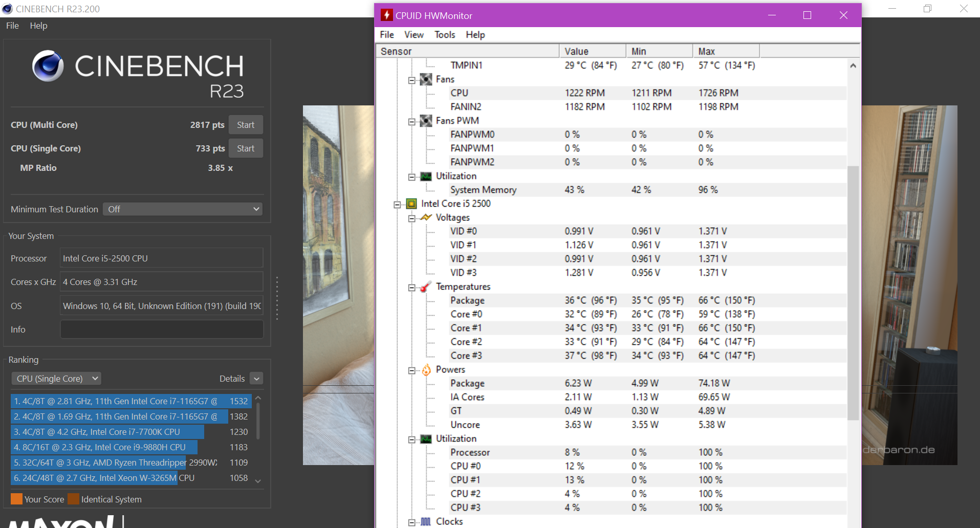Open the HWMonitor Tools menu
The height and width of the screenshot is (528, 980).
445,35
